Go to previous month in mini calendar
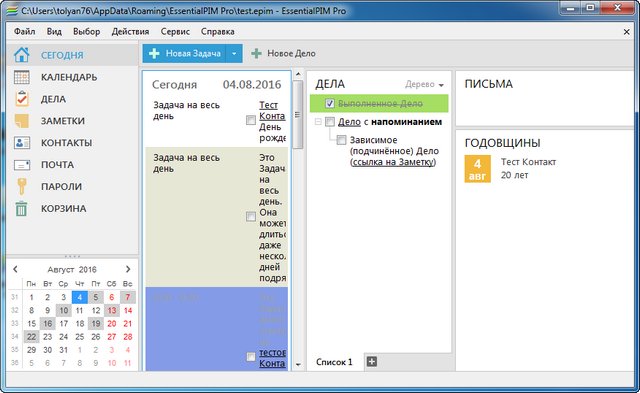The height and width of the screenshot is (393, 640). click(15, 269)
